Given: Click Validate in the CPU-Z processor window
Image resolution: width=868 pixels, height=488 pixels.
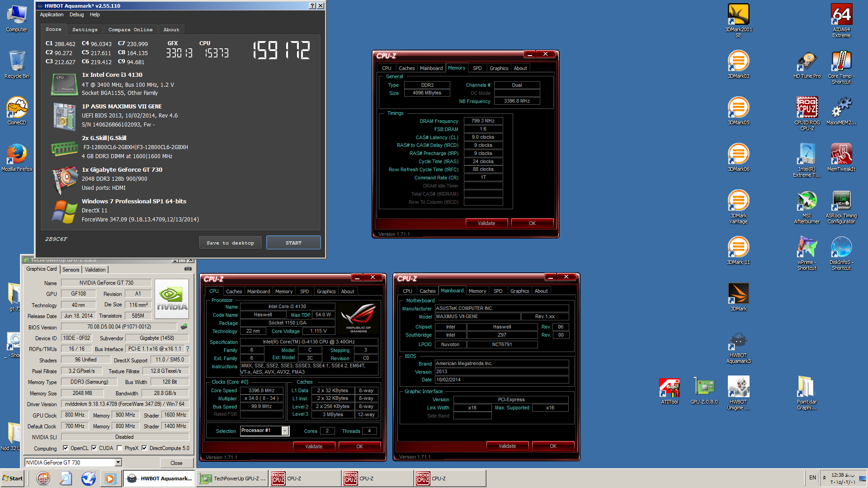Looking at the screenshot, I should (x=314, y=446).
